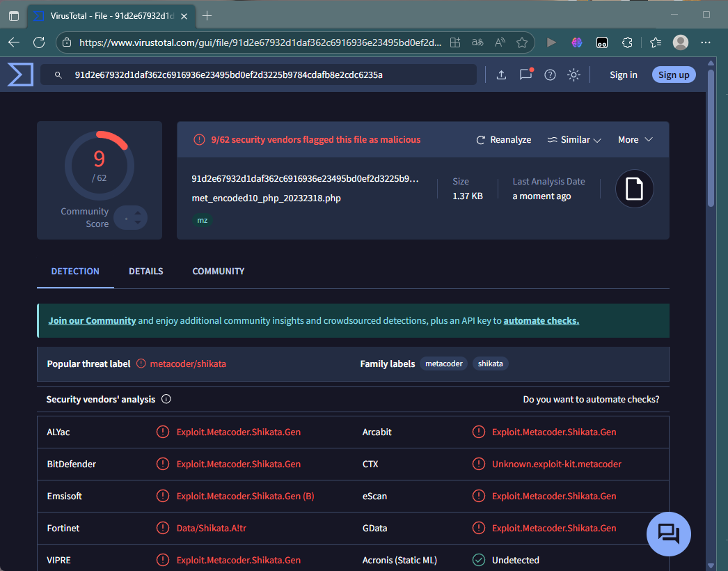Open the floating chat bubble button
728x571 pixels.
(x=669, y=534)
